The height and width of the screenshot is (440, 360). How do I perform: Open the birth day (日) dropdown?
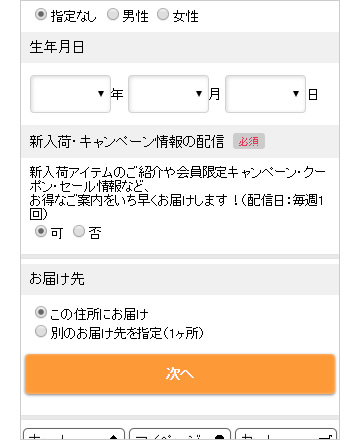coord(265,94)
